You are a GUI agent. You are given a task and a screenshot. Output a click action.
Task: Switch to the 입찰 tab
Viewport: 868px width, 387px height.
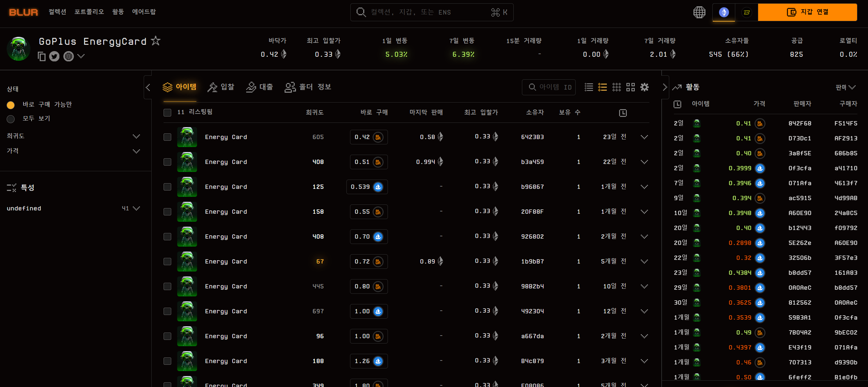click(221, 87)
